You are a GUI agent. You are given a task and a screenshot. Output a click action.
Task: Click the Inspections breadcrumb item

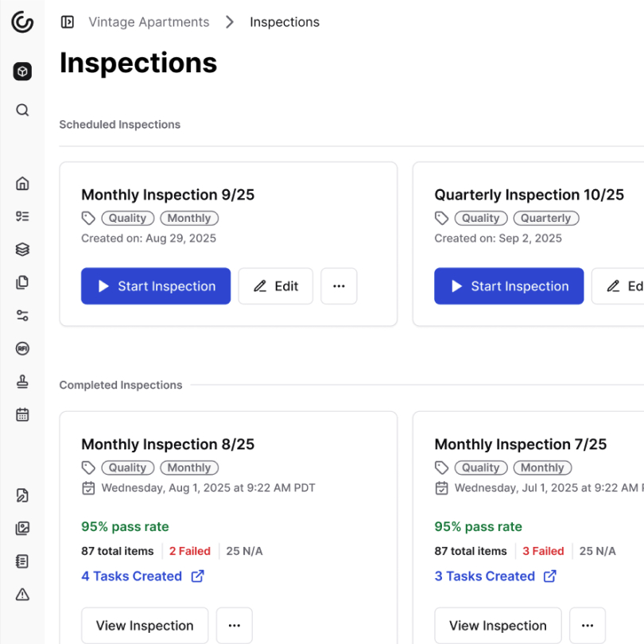coord(284,21)
